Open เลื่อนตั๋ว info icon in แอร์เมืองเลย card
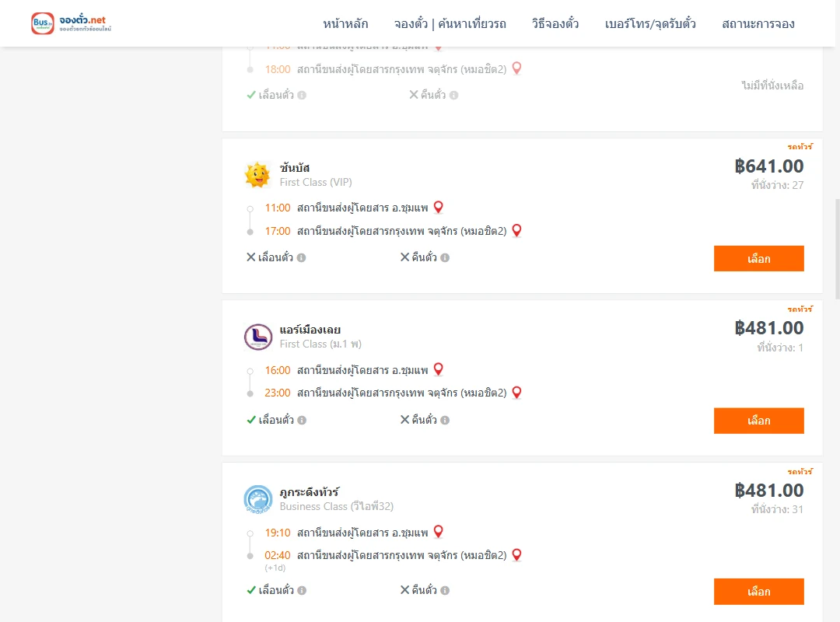Viewport: 840px width, 622px height. coord(302,420)
